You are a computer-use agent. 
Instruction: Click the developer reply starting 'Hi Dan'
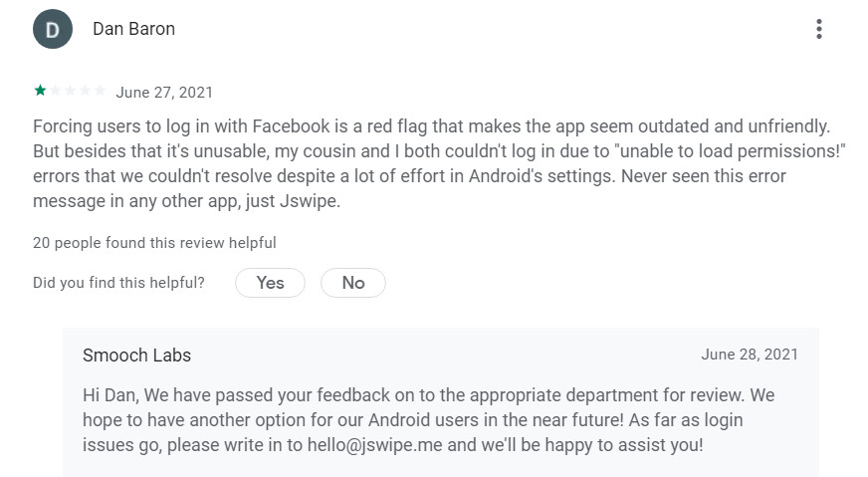[428, 420]
